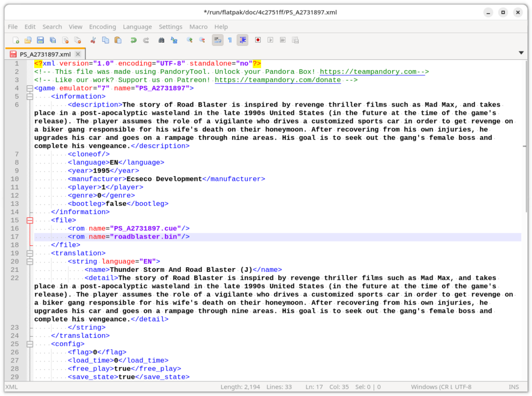This screenshot has height=396, width=532.
Task: Click the Cut scissors icon
Action: [93, 40]
